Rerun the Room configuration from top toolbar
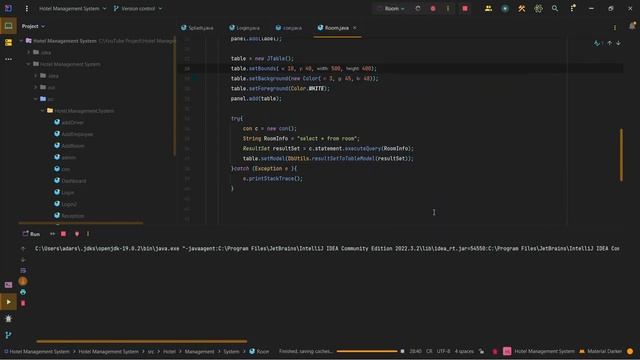Screen dimensions: 640x360 (418, 9)
